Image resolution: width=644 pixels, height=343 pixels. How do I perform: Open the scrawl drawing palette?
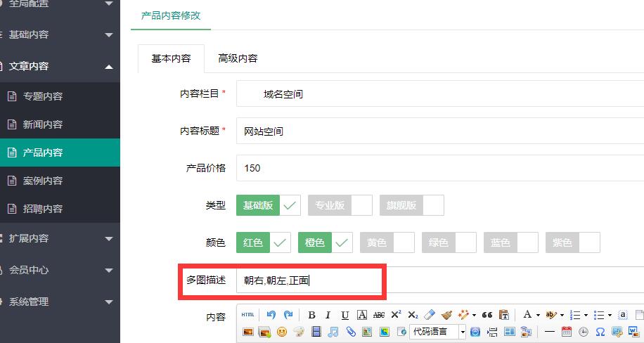click(x=299, y=332)
